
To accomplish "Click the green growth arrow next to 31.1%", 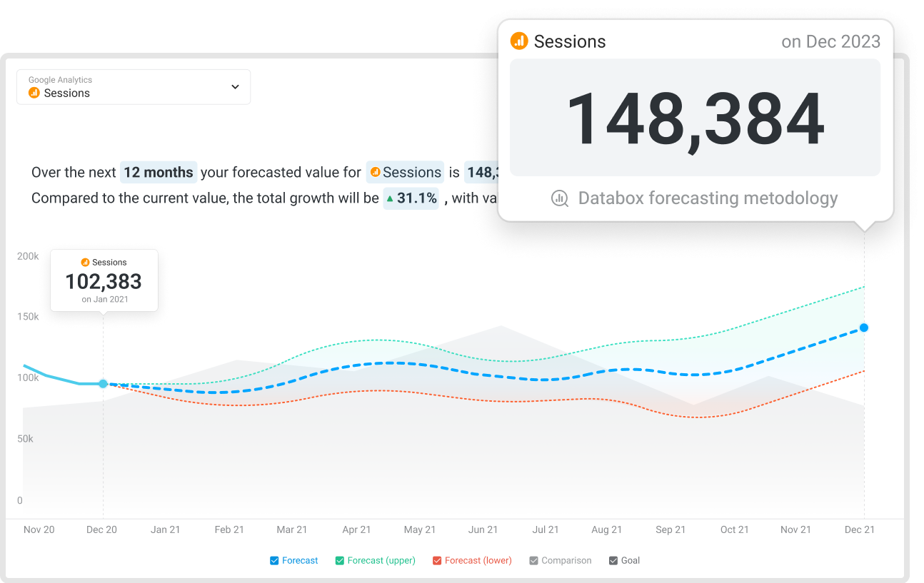I will [x=391, y=198].
